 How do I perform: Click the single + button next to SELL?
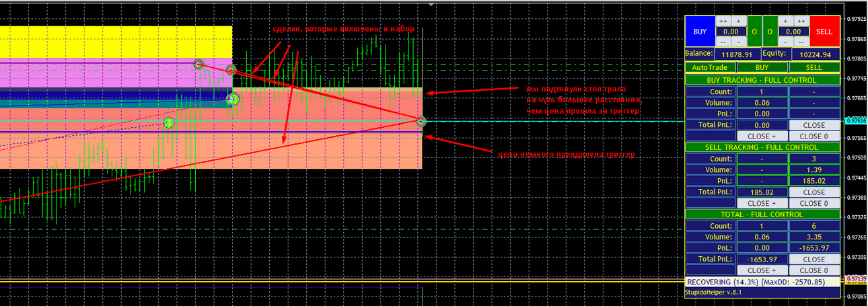(x=786, y=21)
